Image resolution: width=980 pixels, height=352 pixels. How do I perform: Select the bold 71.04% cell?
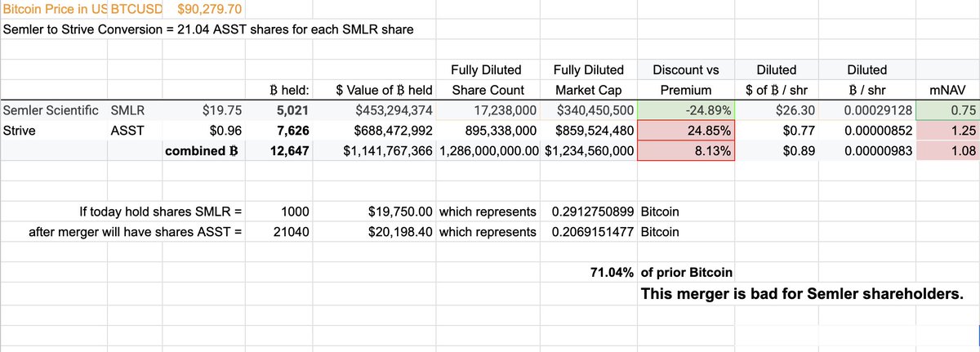click(589, 273)
